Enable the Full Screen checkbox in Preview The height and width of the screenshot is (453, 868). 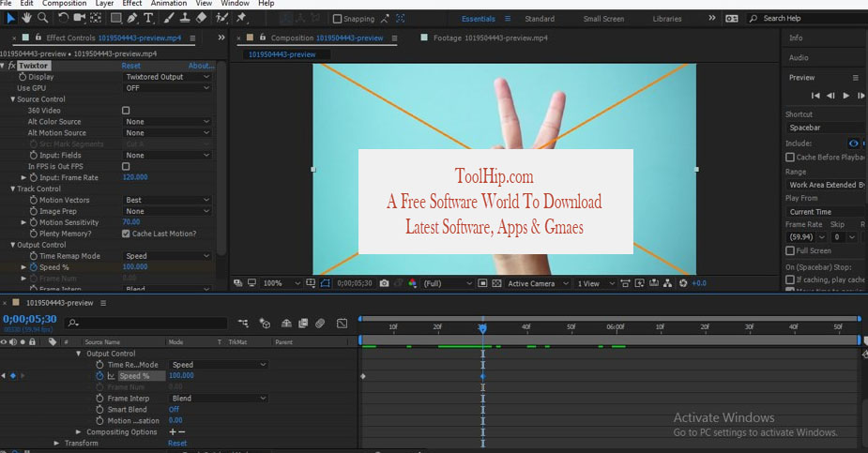click(x=790, y=251)
